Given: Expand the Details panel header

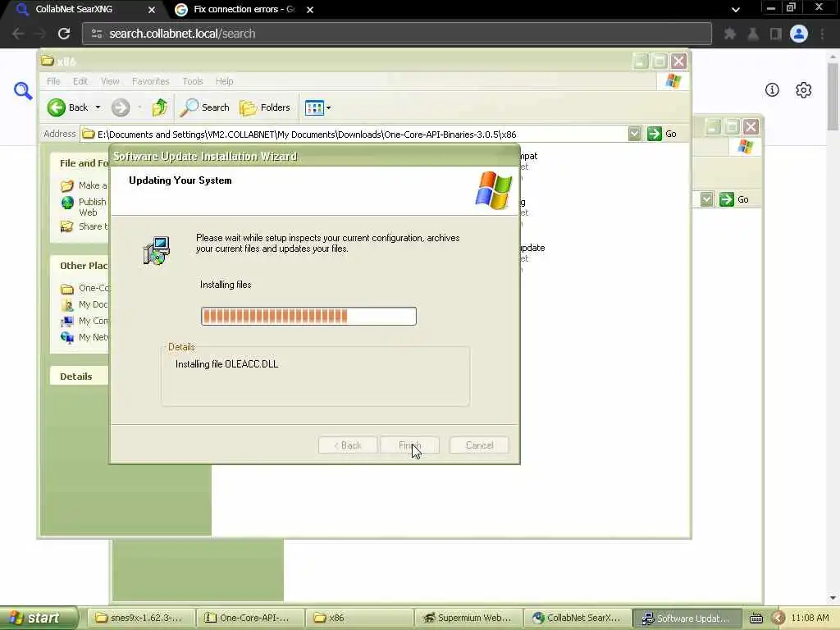Looking at the screenshot, I should click(80, 376).
